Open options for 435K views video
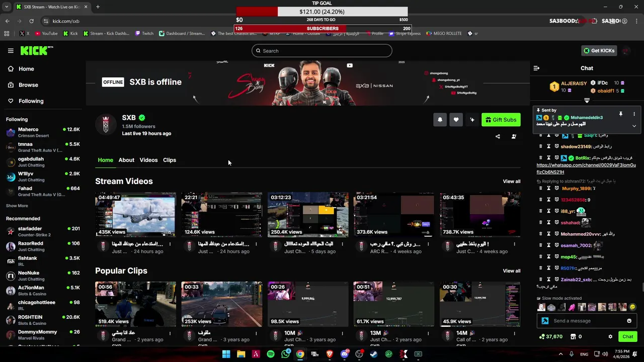 [x=170, y=244]
